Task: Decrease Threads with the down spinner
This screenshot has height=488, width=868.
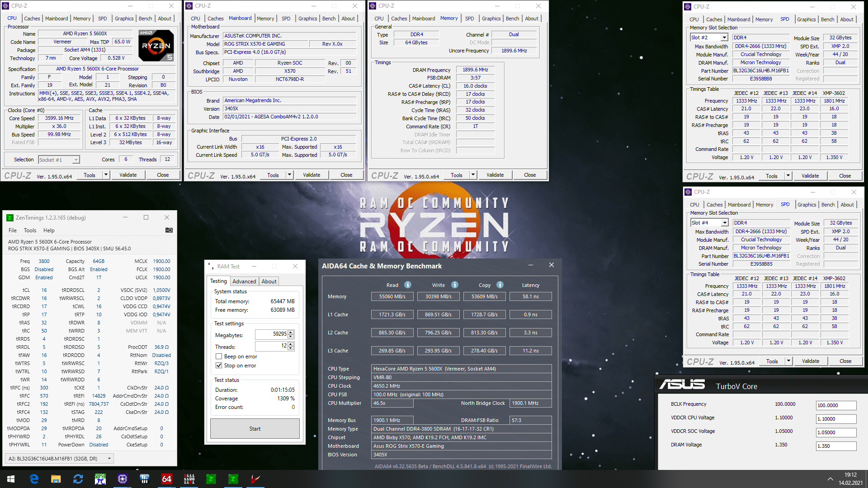Action: (291, 348)
